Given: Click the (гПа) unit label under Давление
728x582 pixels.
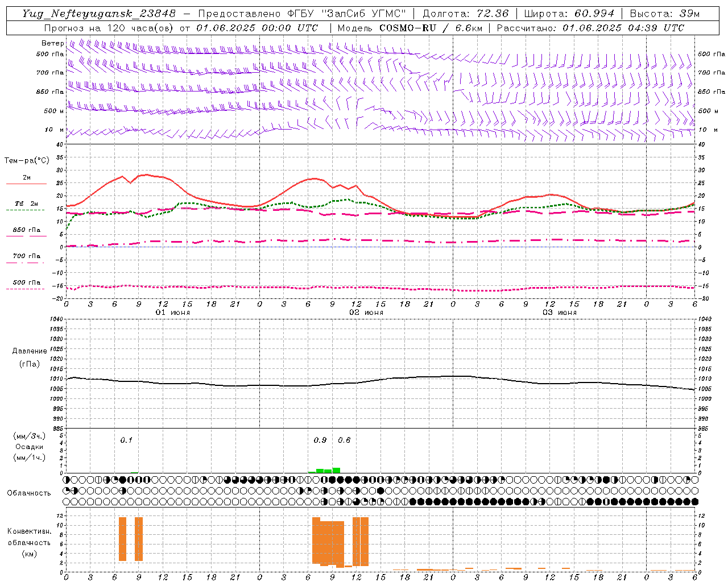Looking at the screenshot, I should (30, 364).
